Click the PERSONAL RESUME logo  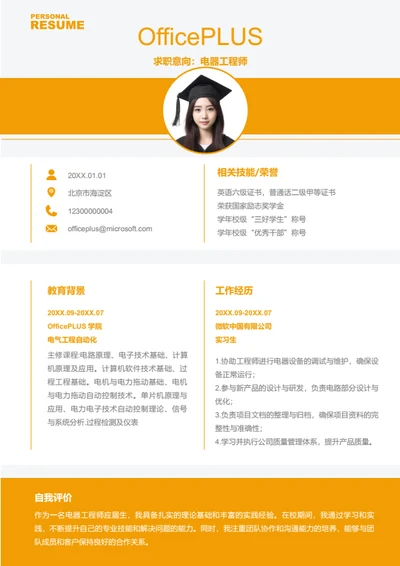pyautogui.click(x=57, y=22)
